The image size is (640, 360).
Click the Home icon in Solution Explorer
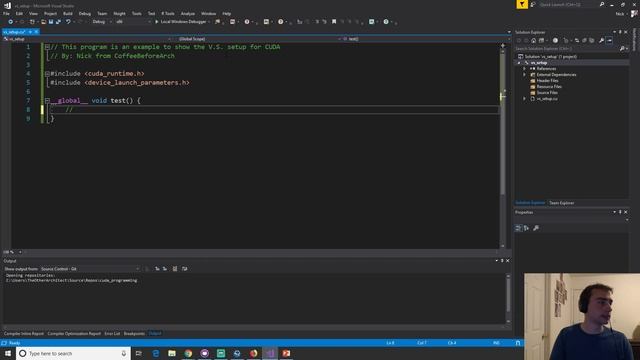pyautogui.click(x=533, y=40)
